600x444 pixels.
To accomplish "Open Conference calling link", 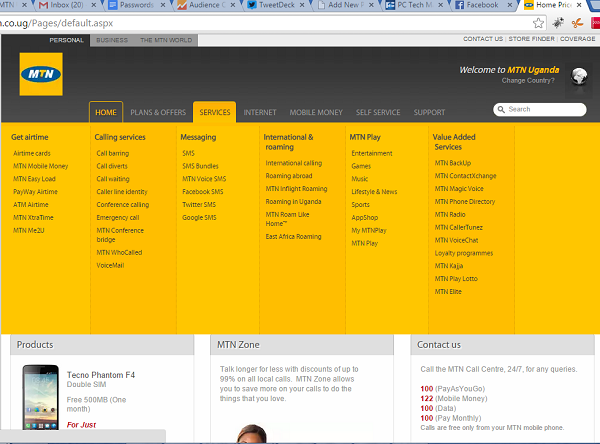I will [122, 205].
